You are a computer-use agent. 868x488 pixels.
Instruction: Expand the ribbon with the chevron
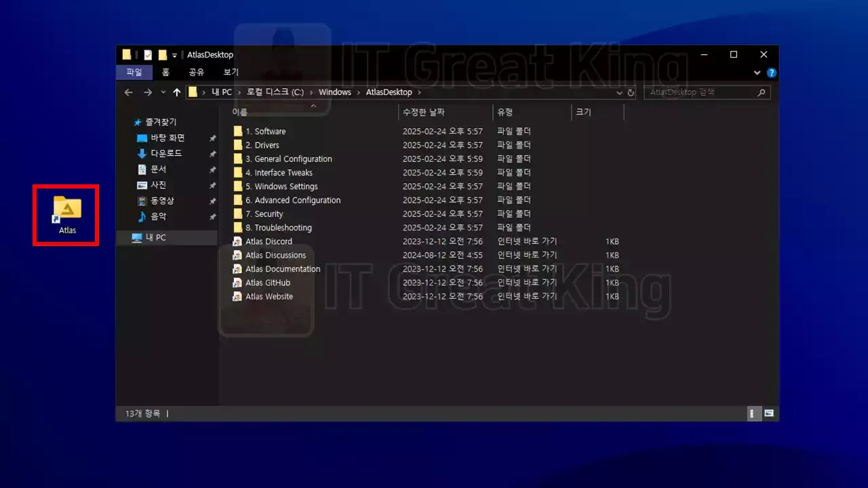tap(757, 73)
